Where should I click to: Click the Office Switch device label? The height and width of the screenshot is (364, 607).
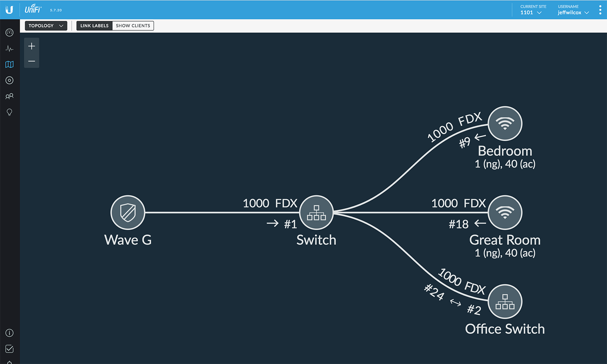(505, 329)
